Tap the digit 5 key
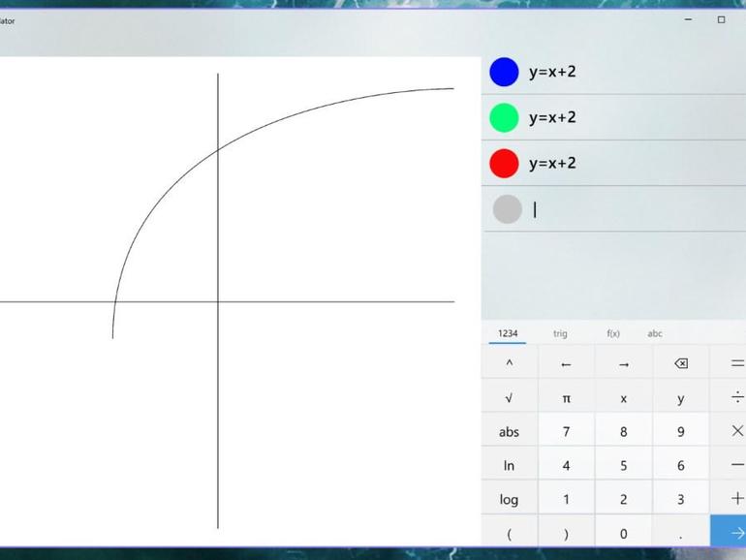 tap(624, 465)
